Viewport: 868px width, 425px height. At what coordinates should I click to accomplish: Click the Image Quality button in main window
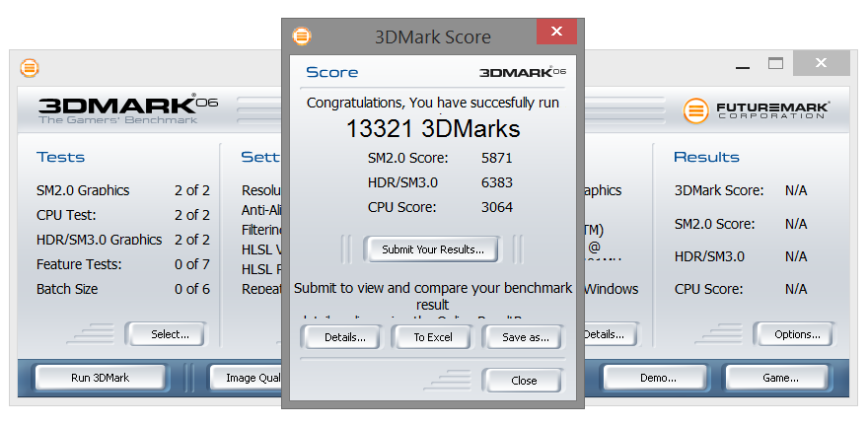247,378
